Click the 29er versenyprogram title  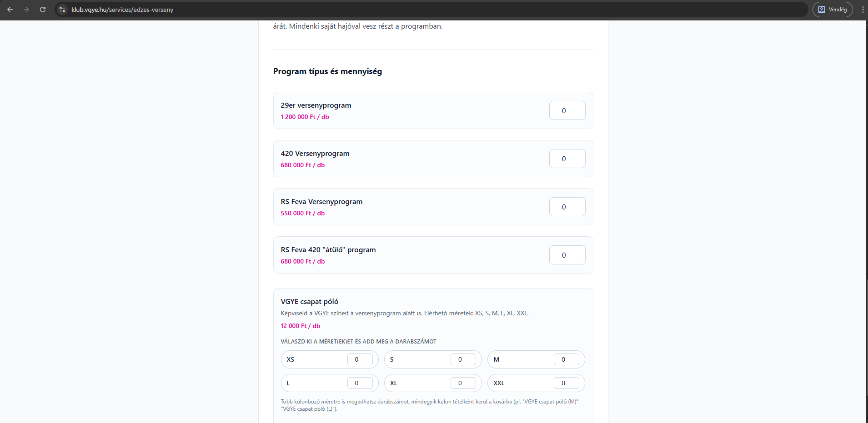coord(316,105)
